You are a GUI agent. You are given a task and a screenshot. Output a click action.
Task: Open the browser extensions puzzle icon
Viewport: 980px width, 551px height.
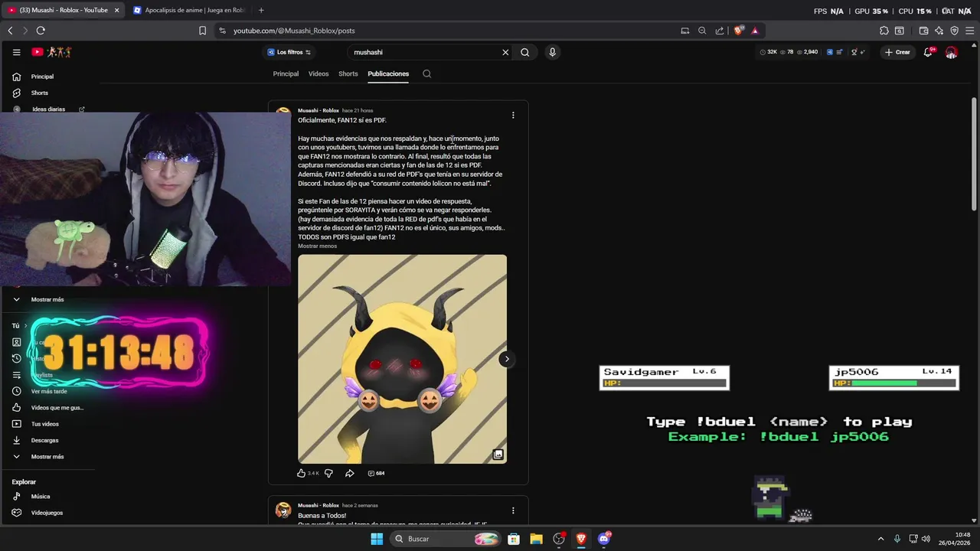(x=884, y=31)
